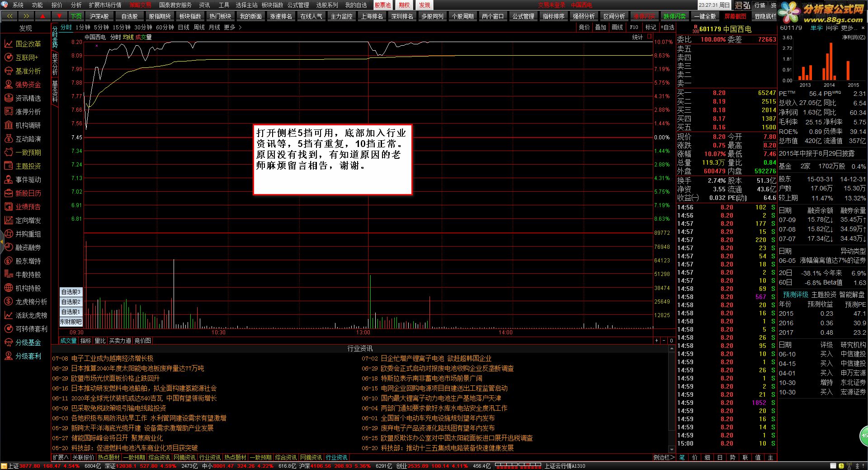Image resolution: width=868 pixels, height=470 pixels.
Task: Switch the bottom panel to 值 view
Action: click(758, 457)
